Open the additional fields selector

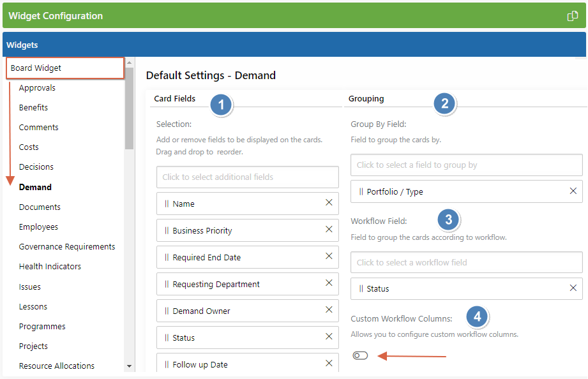(x=247, y=177)
